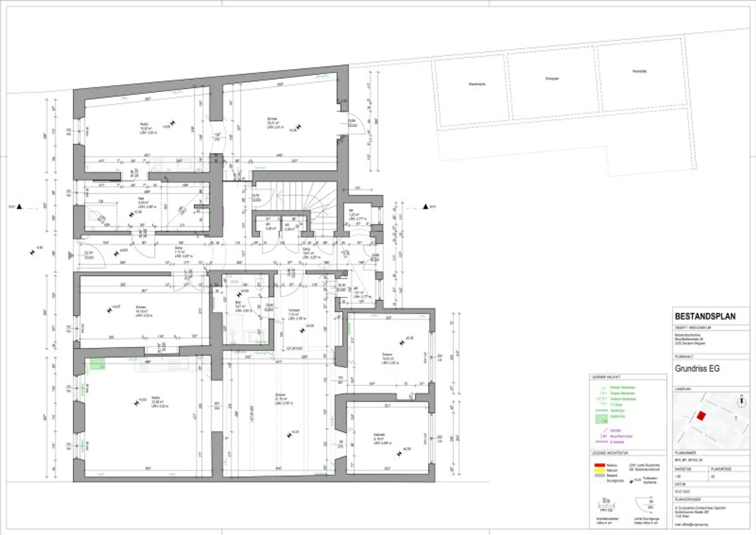Click the grey Bestand legend swatch
The image size is (756, 535).
(x=599, y=476)
